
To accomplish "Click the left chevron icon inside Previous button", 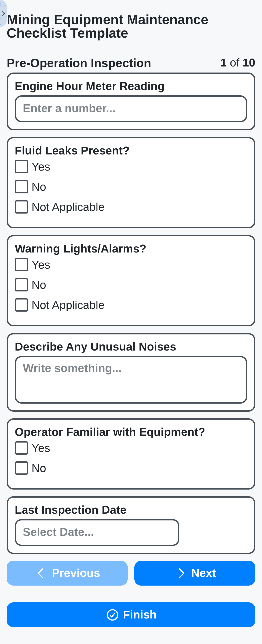I will 41,573.
